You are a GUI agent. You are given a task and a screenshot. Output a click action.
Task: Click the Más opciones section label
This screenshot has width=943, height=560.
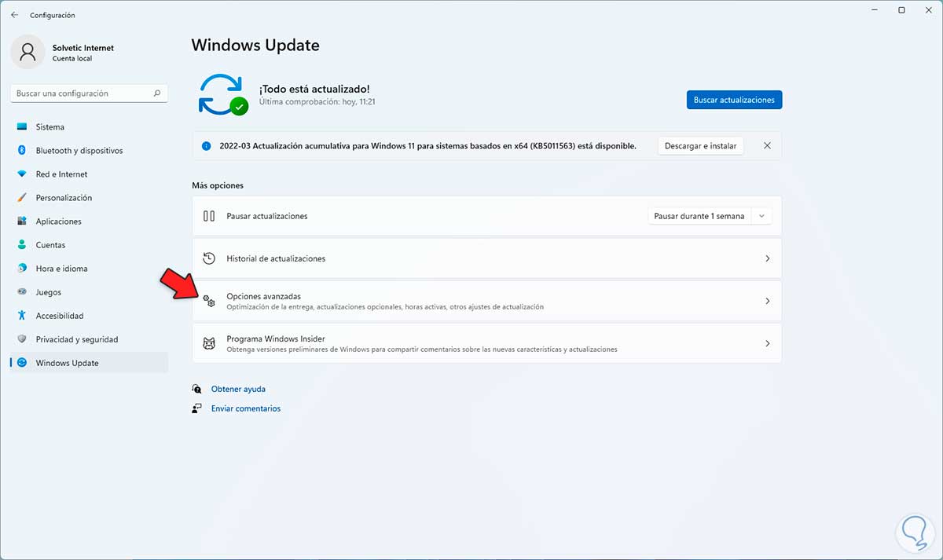coord(218,185)
